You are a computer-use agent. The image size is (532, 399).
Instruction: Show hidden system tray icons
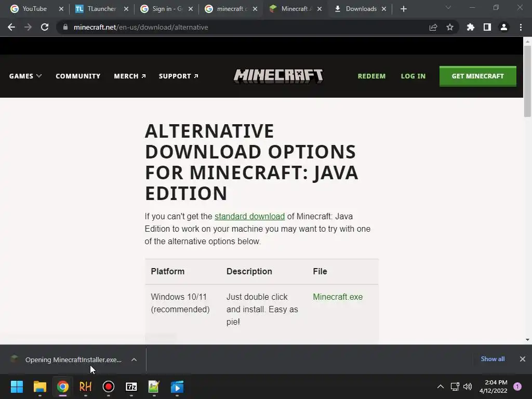[441, 387]
